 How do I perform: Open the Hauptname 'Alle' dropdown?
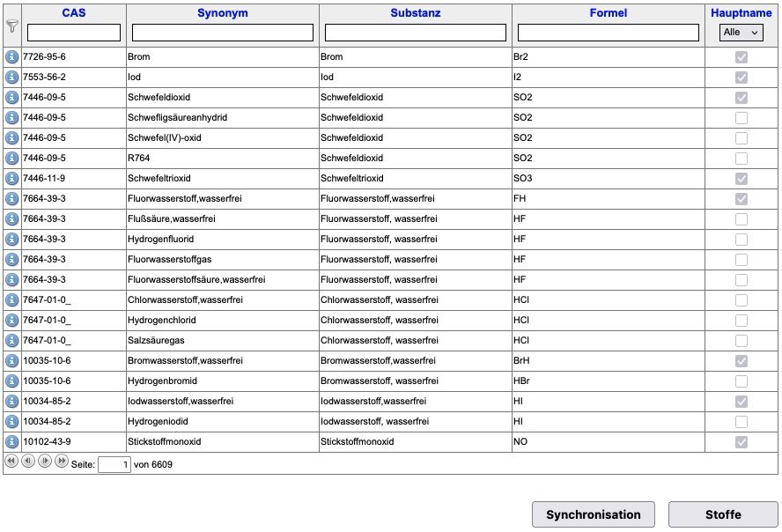741,33
